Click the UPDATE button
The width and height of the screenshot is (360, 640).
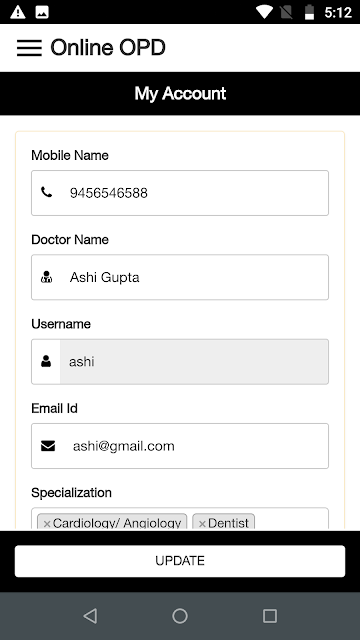180,561
